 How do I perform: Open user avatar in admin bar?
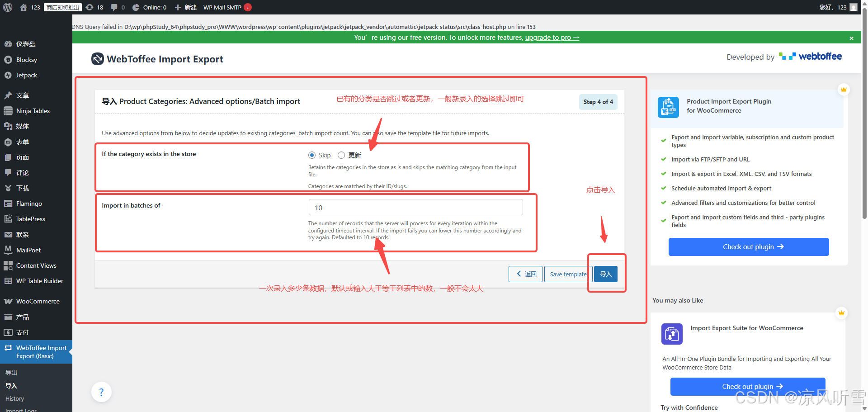tap(854, 7)
